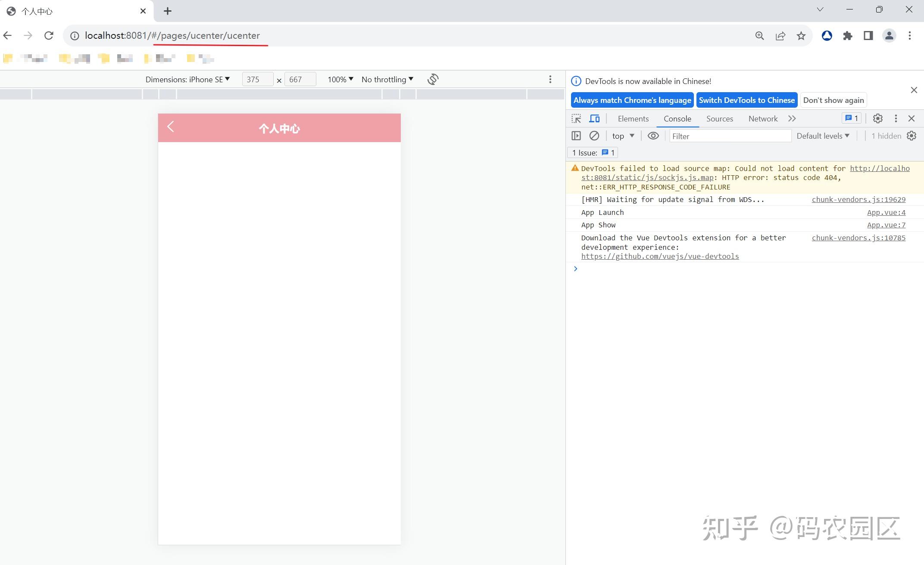Switch to the Sources tab
The image size is (924, 565).
(x=719, y=118)
